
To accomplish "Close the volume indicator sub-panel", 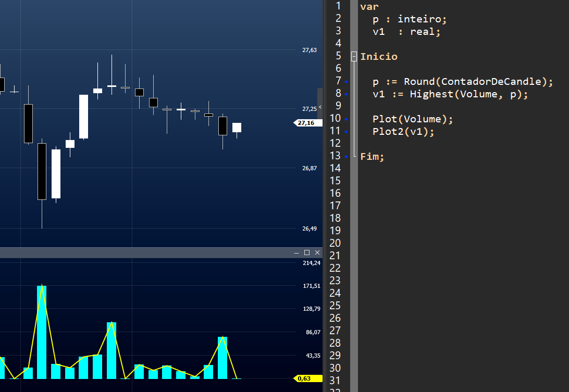I will coord(317,252).
